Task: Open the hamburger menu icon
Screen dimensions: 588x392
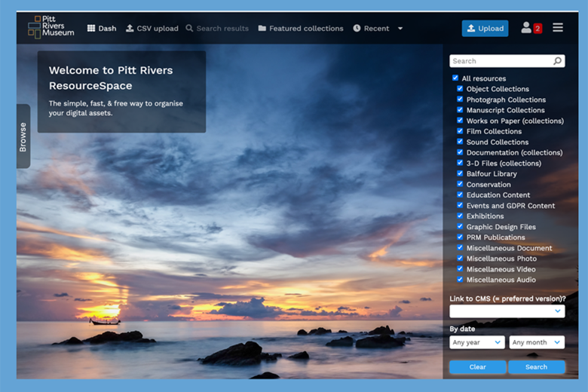Action: (x=558, y=27)
